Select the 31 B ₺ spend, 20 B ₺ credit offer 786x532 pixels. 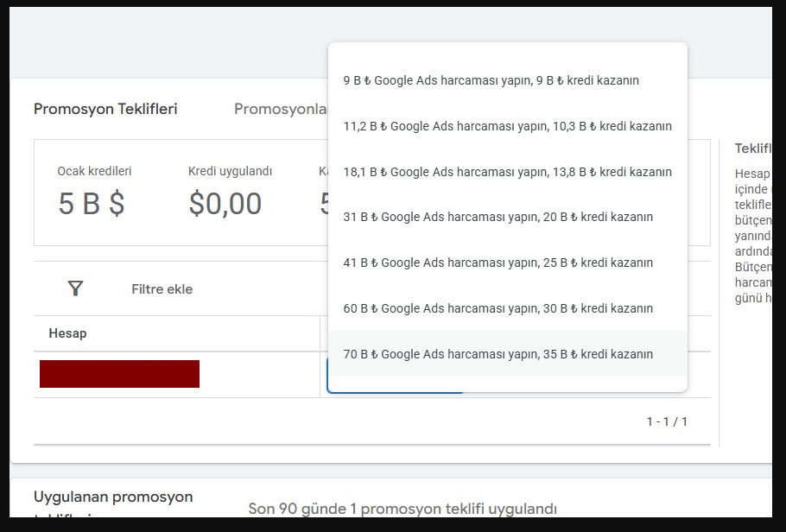508,217
